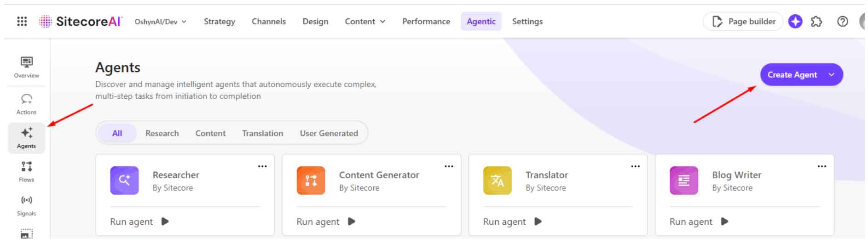Run the Content Generator agent

pyautogui.click(x=326, y=222)
